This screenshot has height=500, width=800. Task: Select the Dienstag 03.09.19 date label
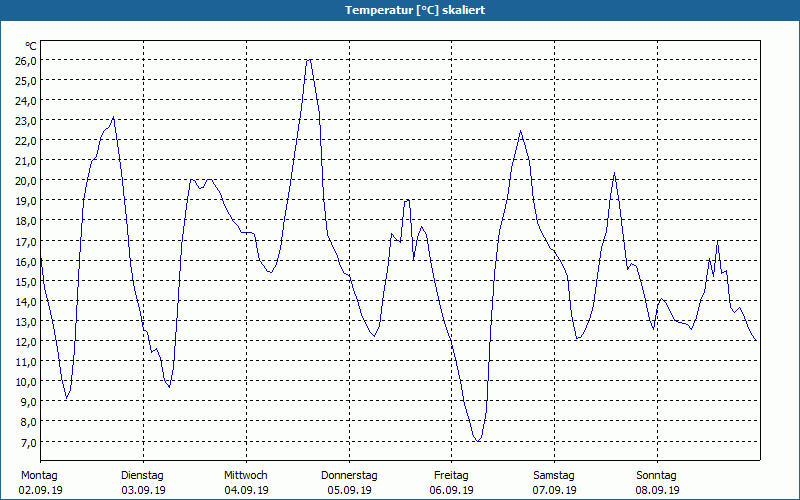143,483
